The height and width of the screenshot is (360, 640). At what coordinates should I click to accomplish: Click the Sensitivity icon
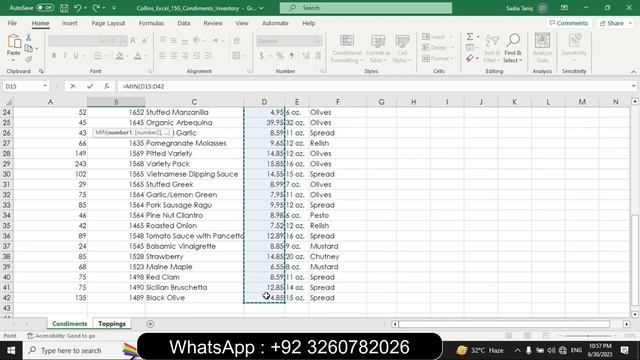click(x=574, y=41)
